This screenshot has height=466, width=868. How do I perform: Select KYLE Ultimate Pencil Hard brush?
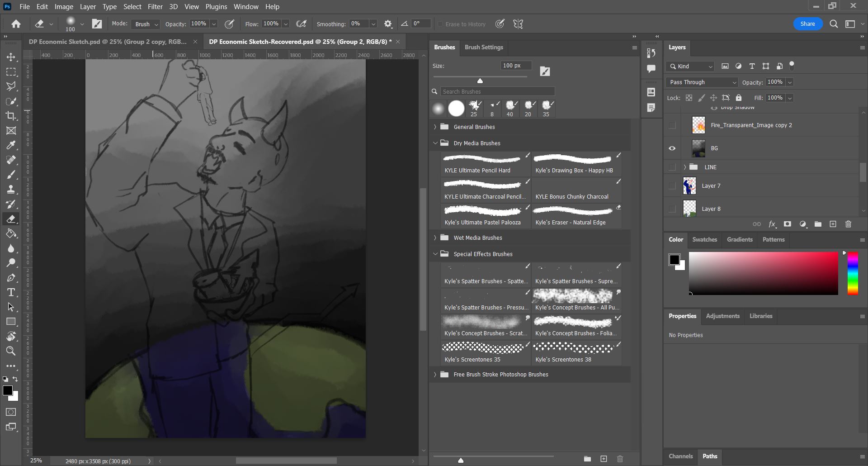click(x=486, y=164)
